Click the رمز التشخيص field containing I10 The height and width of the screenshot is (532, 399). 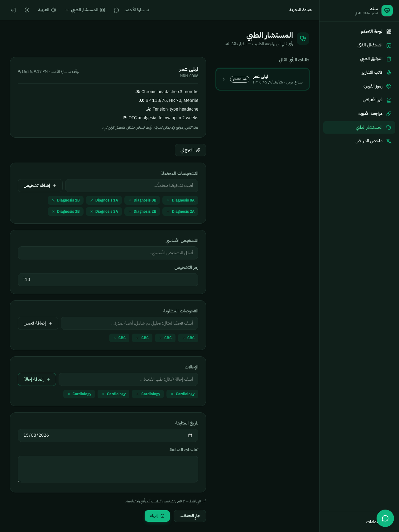point(108,280)
